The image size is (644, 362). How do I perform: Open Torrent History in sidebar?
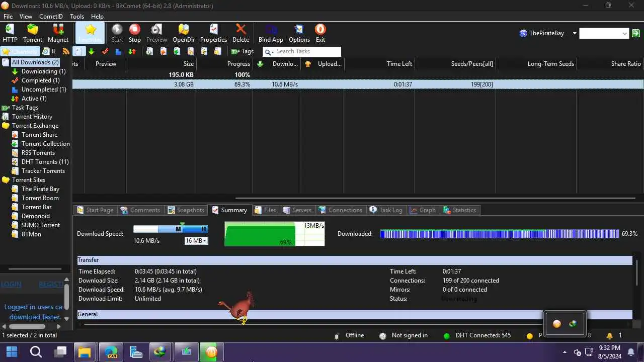(x=32, y=117)
